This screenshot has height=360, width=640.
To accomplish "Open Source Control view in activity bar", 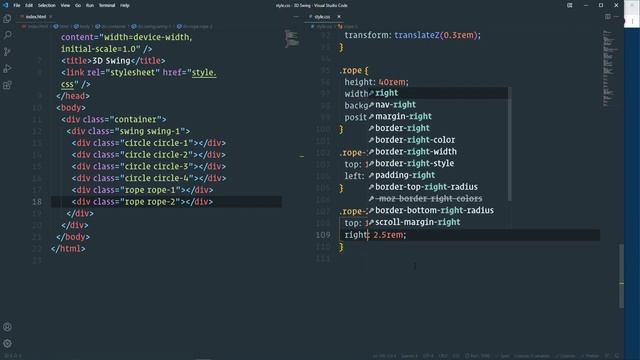I will (x=7, y=52).
